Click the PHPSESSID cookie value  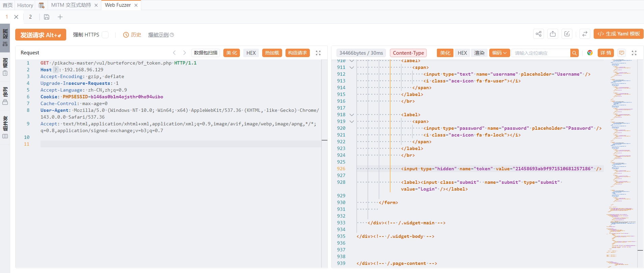click(x=127, y=97)
